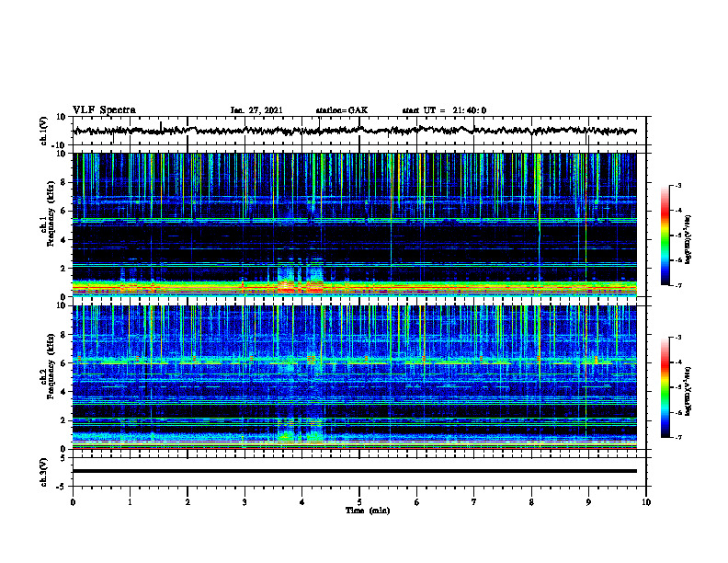This screenshot has height=563, width=728.
Task: Click inside the ch.1 voltage waveform panel
Action: [x=358, y=131]
